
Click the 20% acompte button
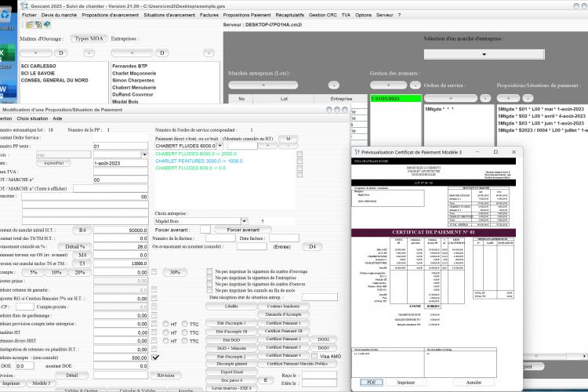click(79, 272)
